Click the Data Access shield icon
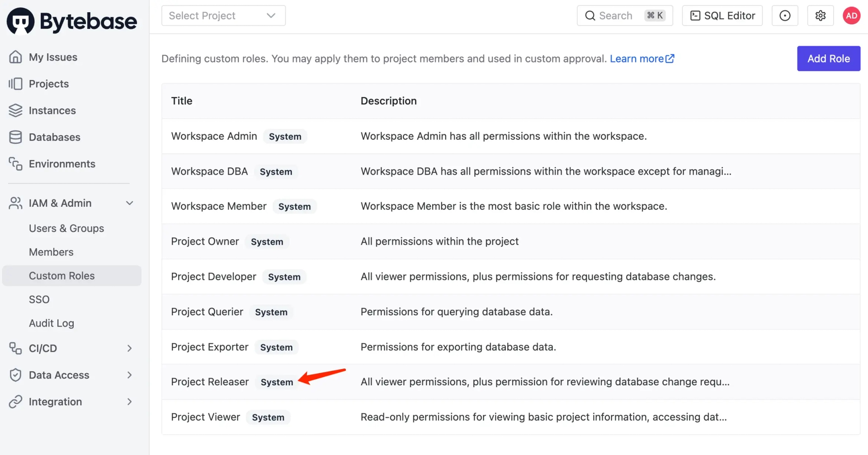The width and height of the screenshot is (868, 455). pyautogui.click(x=15, y=375)
